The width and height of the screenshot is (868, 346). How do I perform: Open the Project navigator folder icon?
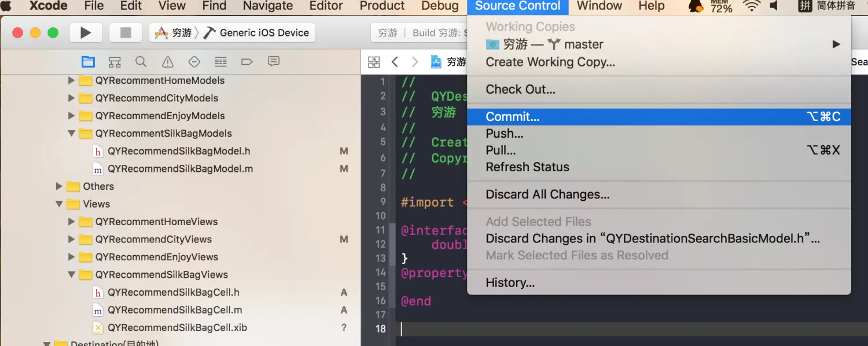[x=88, y=62]
